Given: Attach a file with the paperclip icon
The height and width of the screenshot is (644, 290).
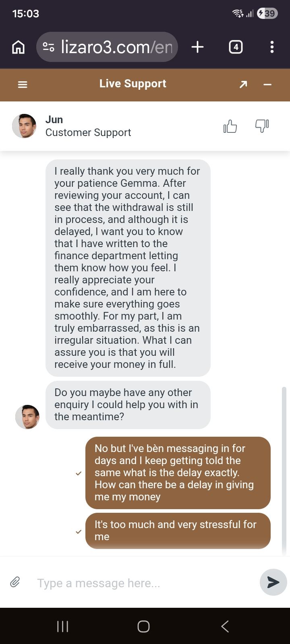Looking at the screenshot, I should (15, 582).
